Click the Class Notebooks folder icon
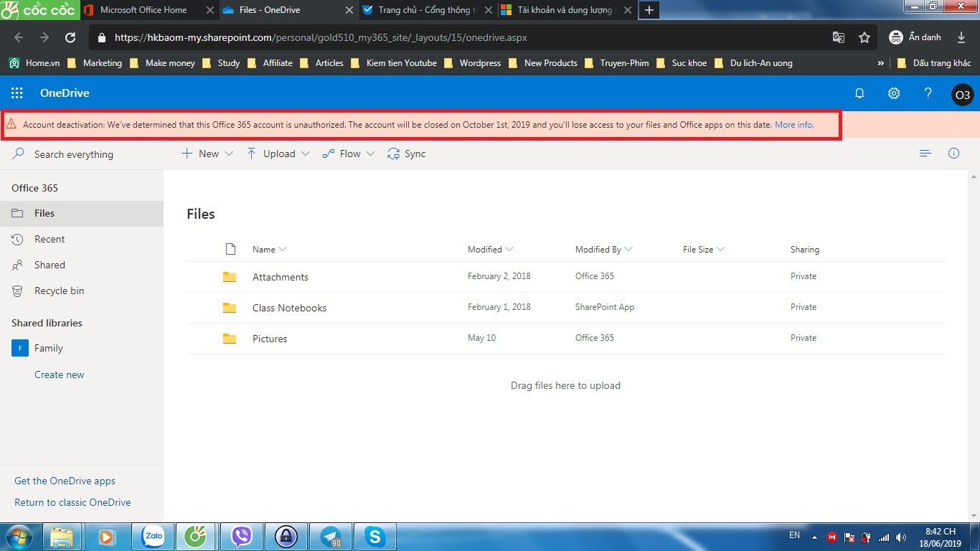 [230, 308]
